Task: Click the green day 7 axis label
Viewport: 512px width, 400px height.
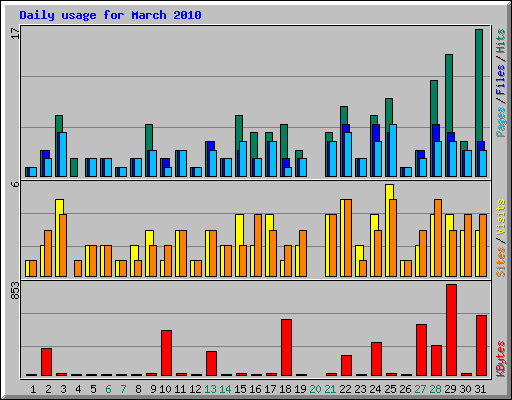Action: [x=123, y=389]
